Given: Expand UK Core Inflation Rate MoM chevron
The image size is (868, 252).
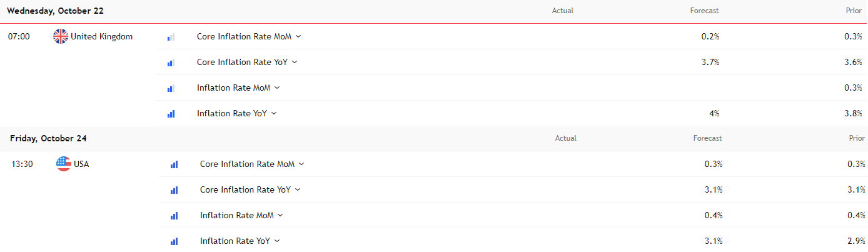Looking at the screenshot, I should (298, 36).
